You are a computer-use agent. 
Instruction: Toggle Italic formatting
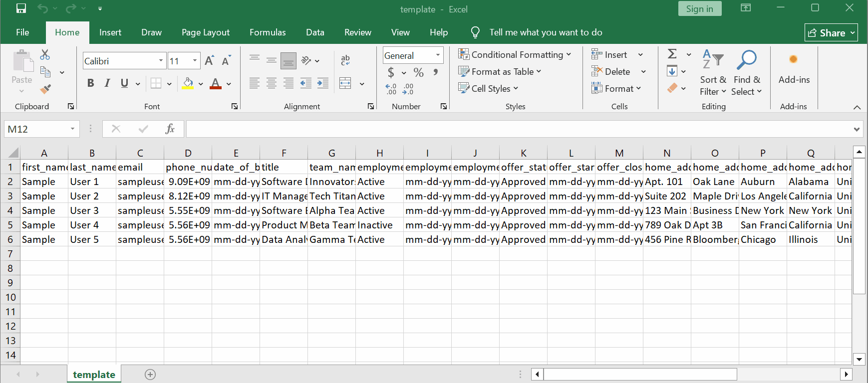(x=107, y=83)
